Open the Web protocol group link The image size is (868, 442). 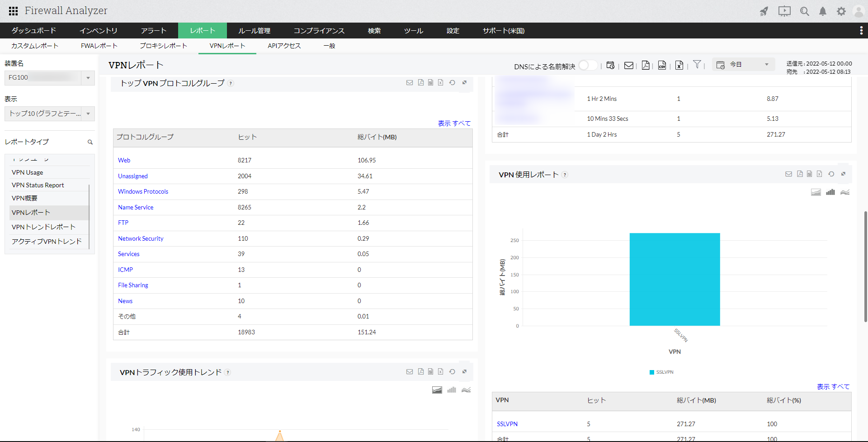click(x=124, y=160)
